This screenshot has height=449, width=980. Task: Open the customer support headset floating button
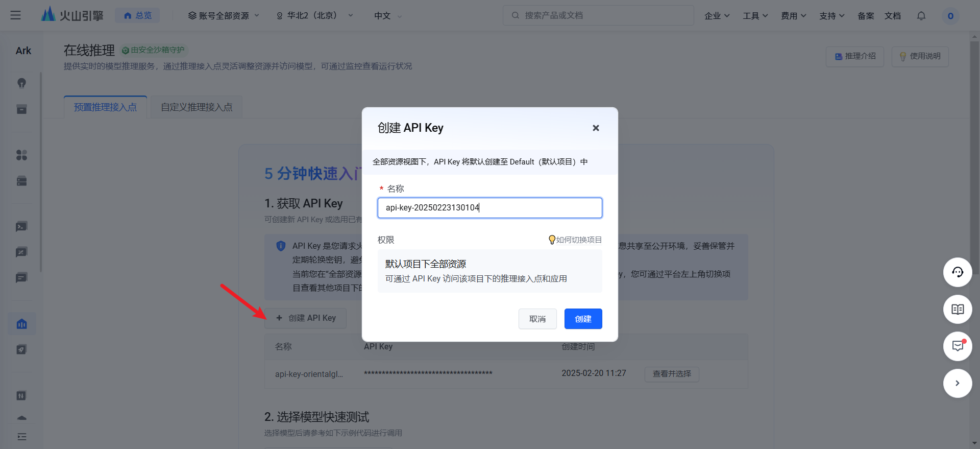click(958, 272)
